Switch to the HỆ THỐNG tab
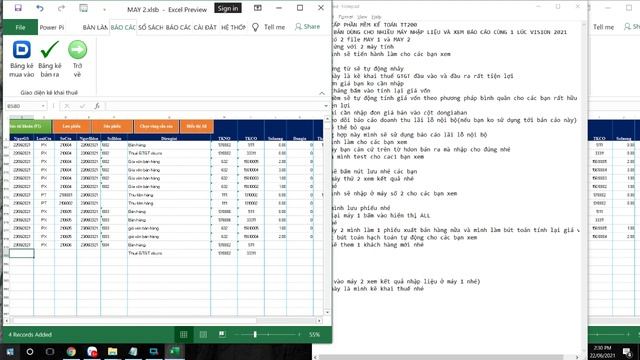The height and width of the screenshot is (360, 640). (x=233, y=27)
